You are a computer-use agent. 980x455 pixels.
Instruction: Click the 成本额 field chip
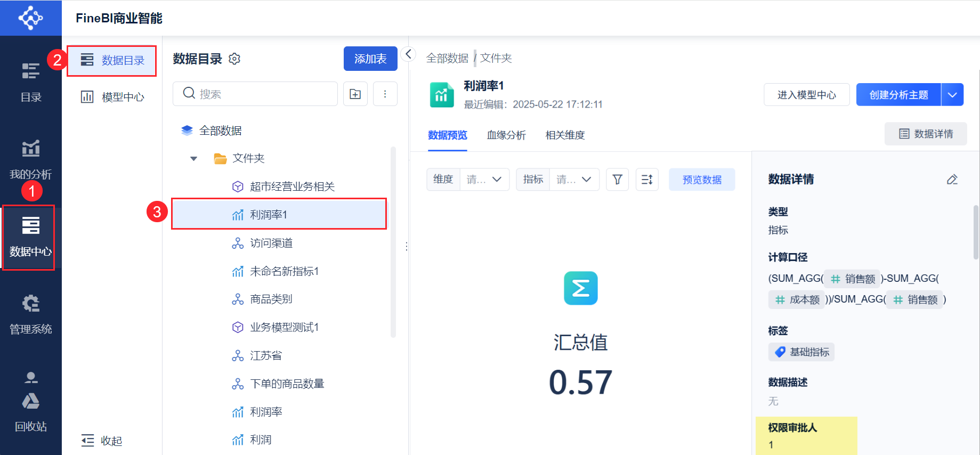(x=797, y=299)
